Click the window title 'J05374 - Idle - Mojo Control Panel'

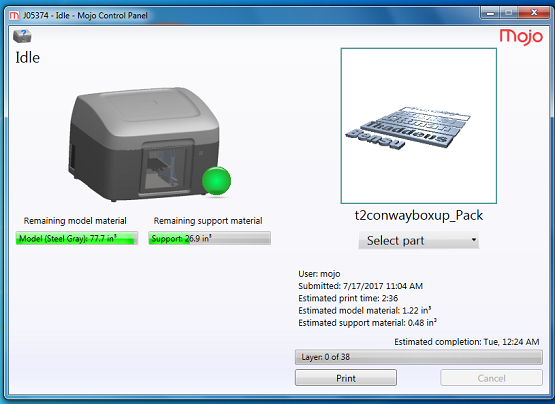85,16
